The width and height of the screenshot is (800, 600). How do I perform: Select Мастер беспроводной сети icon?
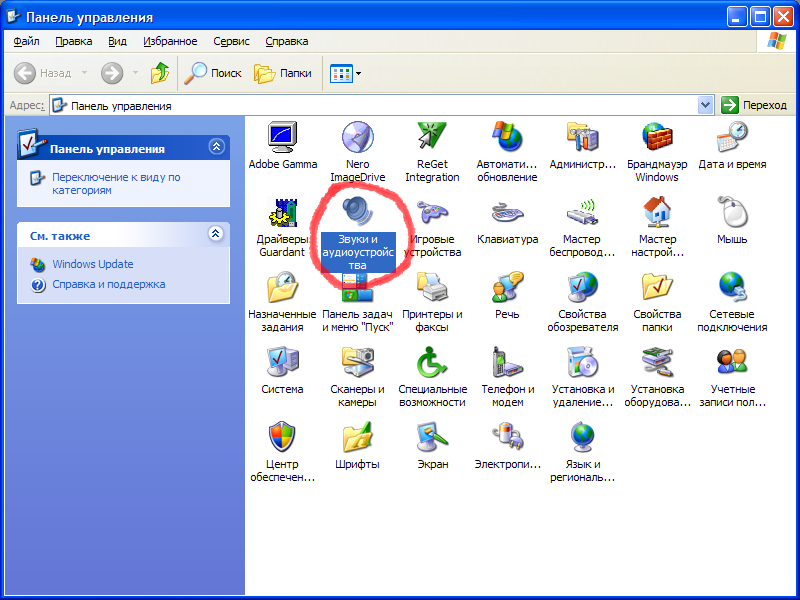[582, 212]
